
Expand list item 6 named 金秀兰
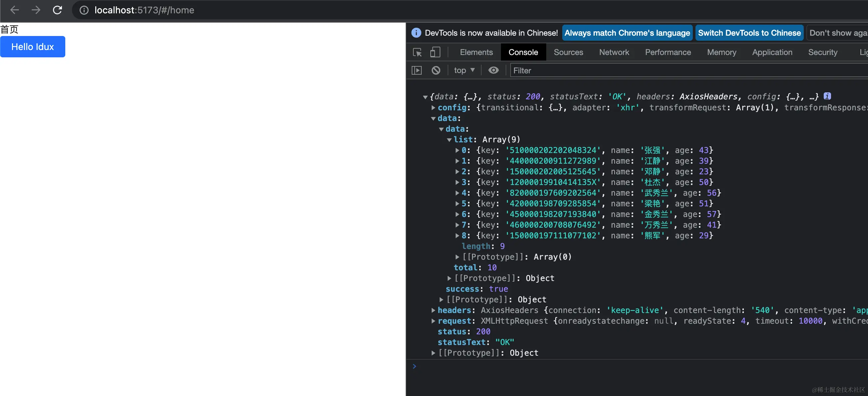pos(457,214)
